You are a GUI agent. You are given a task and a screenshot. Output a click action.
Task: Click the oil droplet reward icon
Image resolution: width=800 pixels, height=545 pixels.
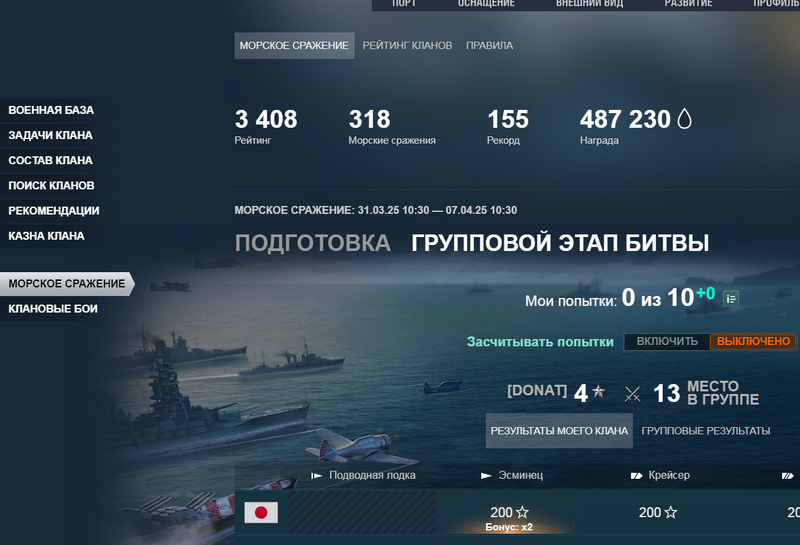(684, 119)
